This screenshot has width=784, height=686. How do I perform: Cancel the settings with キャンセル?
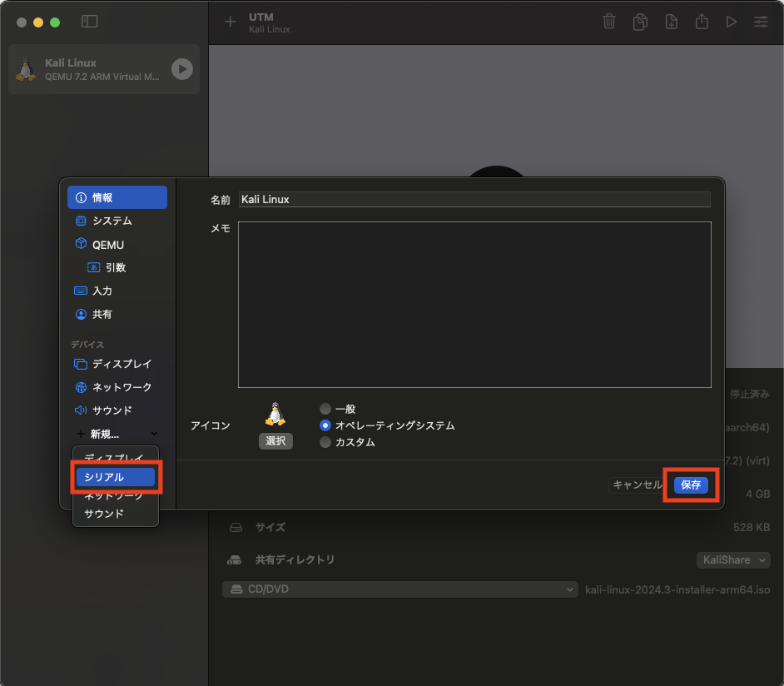point(637,485)
